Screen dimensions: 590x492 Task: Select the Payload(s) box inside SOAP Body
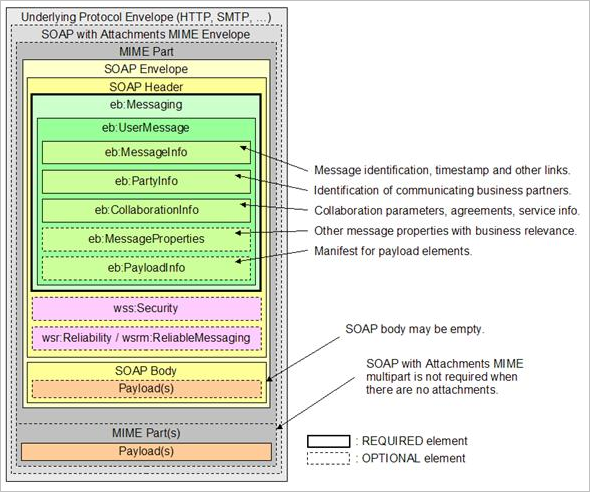pyautogui.click(x=146, y=389)
